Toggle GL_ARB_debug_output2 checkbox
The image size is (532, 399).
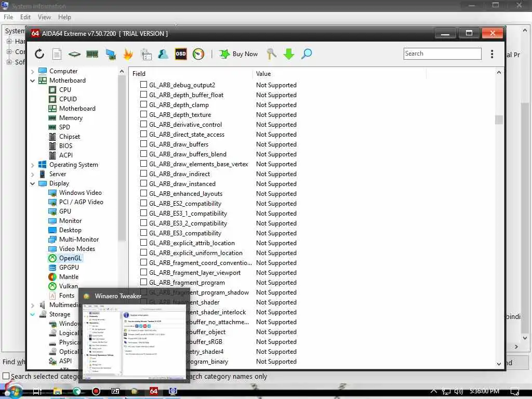click(143, 85)
